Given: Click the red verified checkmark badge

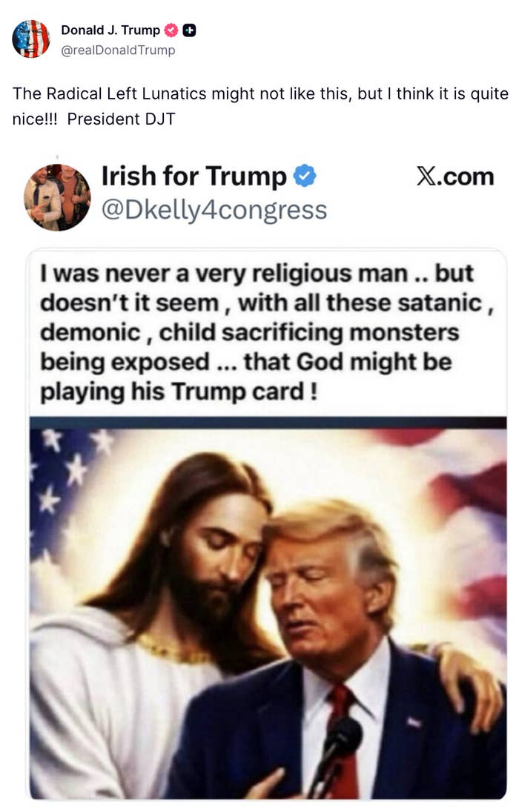Looking at the screenshot, I should 171,30.
